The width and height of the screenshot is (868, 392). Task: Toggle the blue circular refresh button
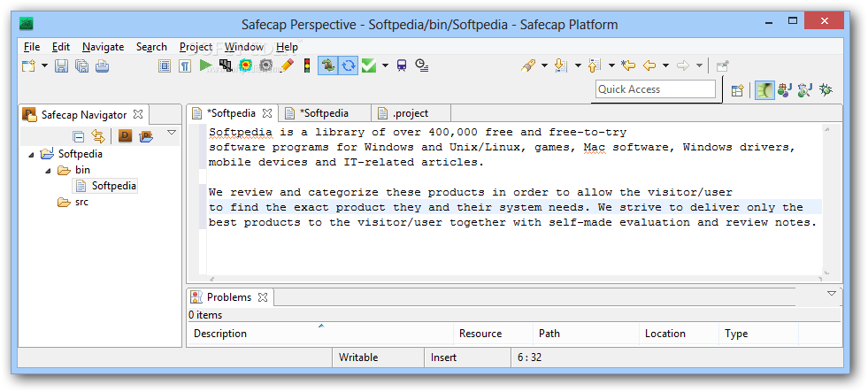click(349, 65)
